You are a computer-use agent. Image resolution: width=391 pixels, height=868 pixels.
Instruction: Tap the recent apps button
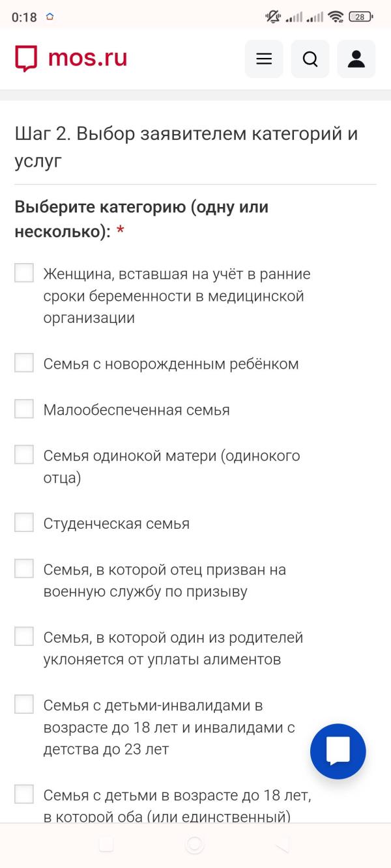tap(104, 845)
